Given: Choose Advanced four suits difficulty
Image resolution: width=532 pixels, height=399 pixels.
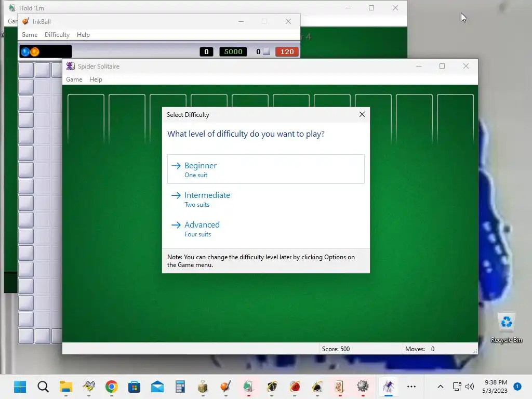Looking at the screenshot, I should tap(265, 229).
